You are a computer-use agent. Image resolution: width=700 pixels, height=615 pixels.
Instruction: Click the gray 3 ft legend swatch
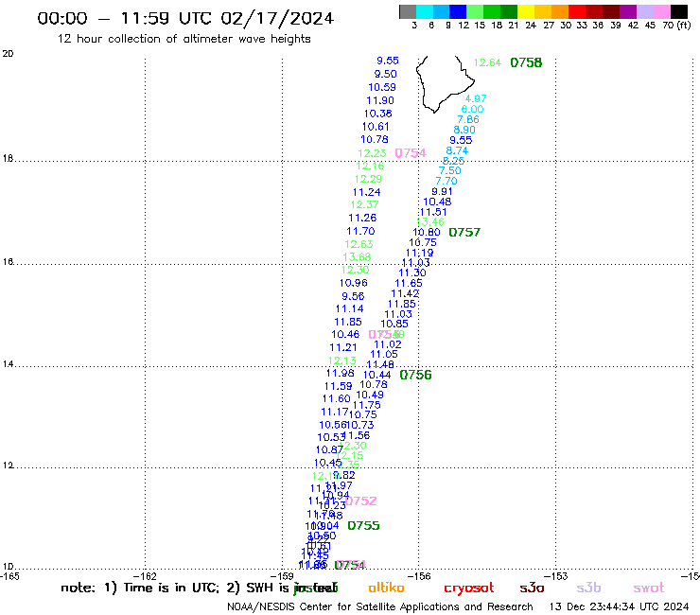pyautogui.click(x=408, y=11)
